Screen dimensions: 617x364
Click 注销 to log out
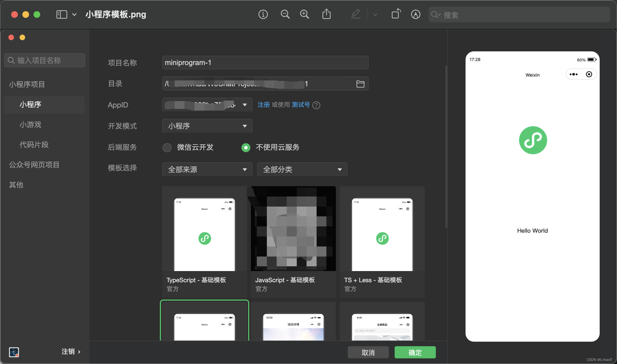click(71, 352)
